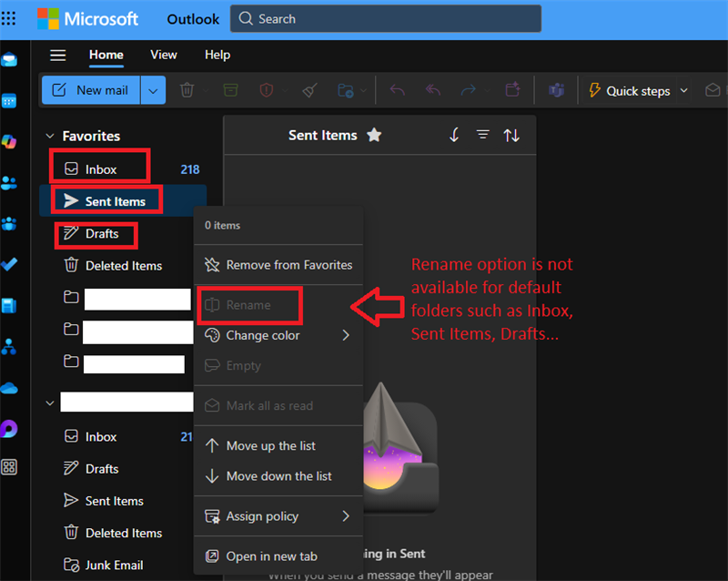Click the Report shield toolbar icon
This screenshot has width=728, height=581.
(267, 90)
